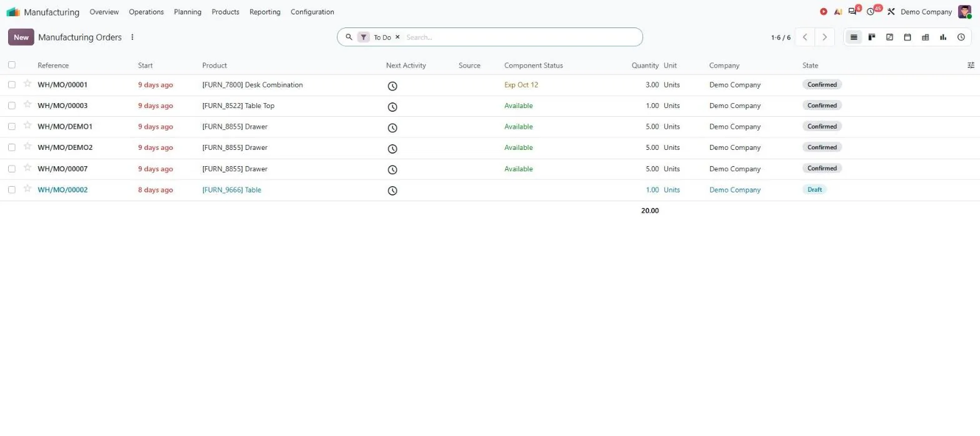This screenshot has height=436, width=980.
Task: Select the checkbox for WH/MO/00003
Action: click(x=12, y=106)
